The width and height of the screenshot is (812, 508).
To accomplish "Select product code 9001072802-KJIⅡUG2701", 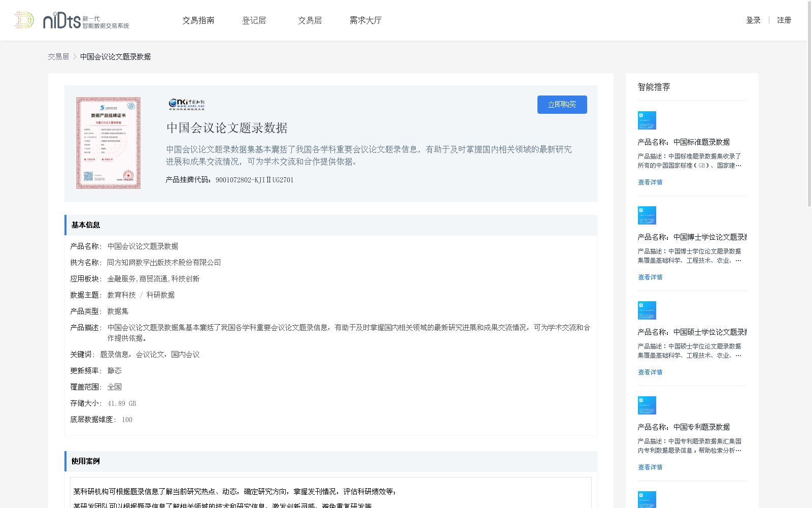I will point(254,180).
